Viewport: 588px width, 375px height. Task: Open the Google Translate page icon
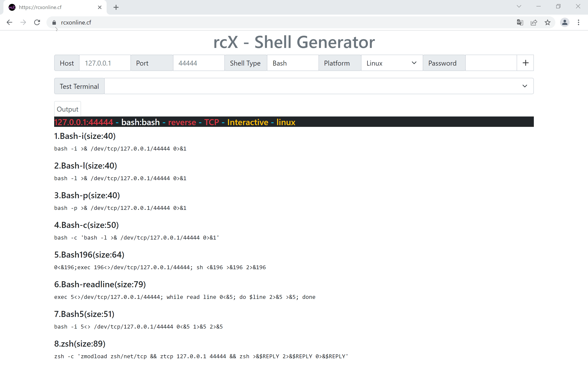520,23
